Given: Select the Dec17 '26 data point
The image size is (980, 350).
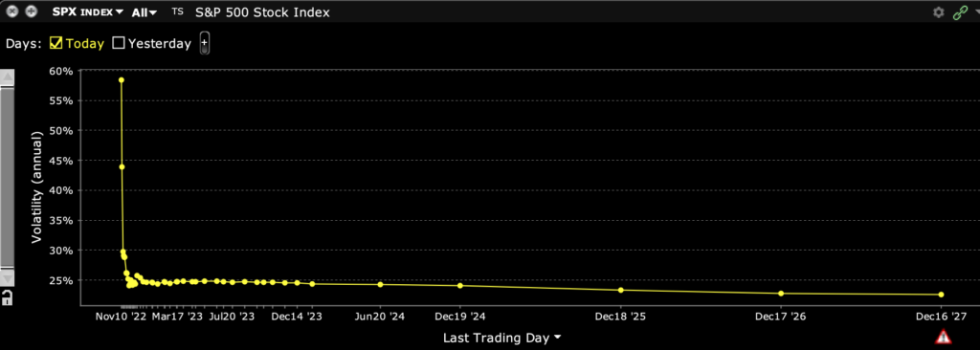Looking at the screenshot, I should [x=781, y=294].
